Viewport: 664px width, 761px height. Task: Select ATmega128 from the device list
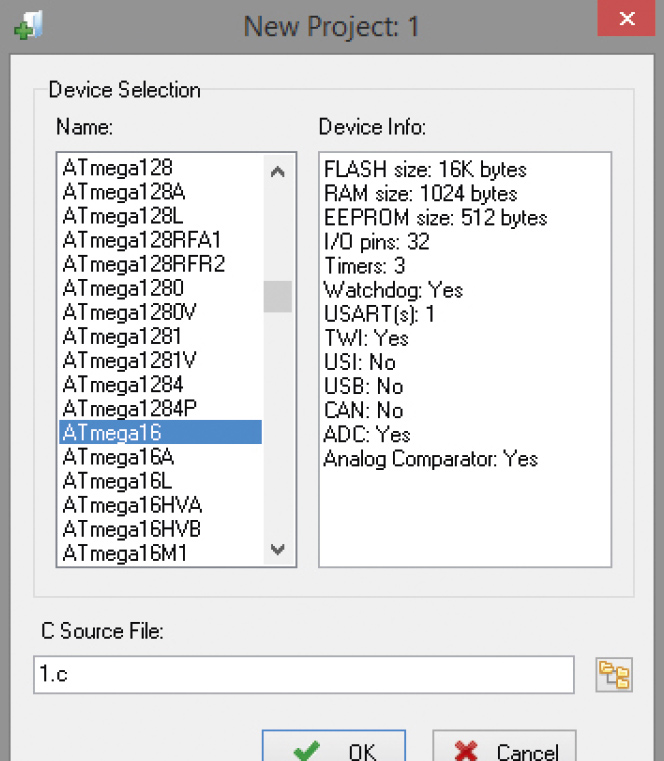coord(160,168)
